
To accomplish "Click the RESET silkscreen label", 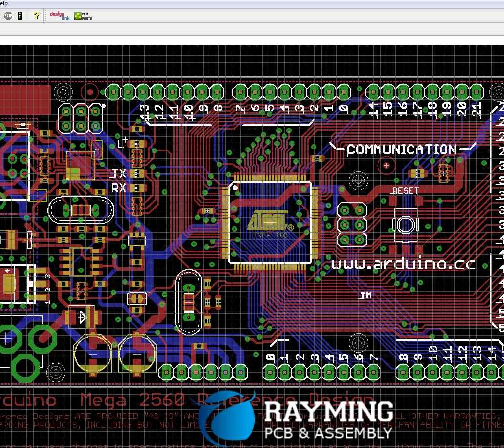I will click(x=406, y=191).
